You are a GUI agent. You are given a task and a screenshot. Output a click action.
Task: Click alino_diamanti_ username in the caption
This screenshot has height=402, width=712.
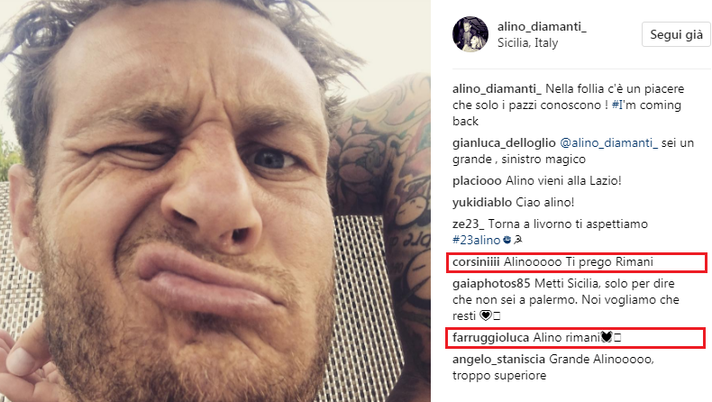(497, 89)
